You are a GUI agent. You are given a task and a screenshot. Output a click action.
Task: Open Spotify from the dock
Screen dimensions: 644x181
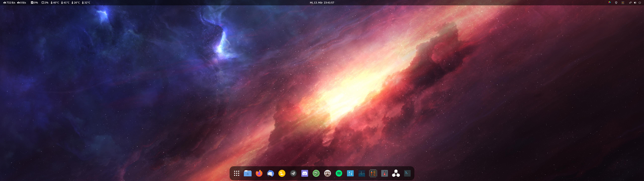pyautogui.click(x=339, y=173)
